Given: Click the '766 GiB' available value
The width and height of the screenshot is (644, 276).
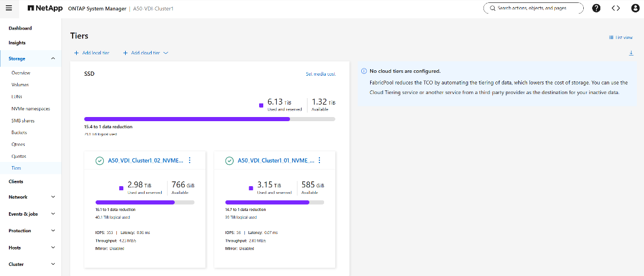Looking at the screenshot, I should tap(183, 184).
